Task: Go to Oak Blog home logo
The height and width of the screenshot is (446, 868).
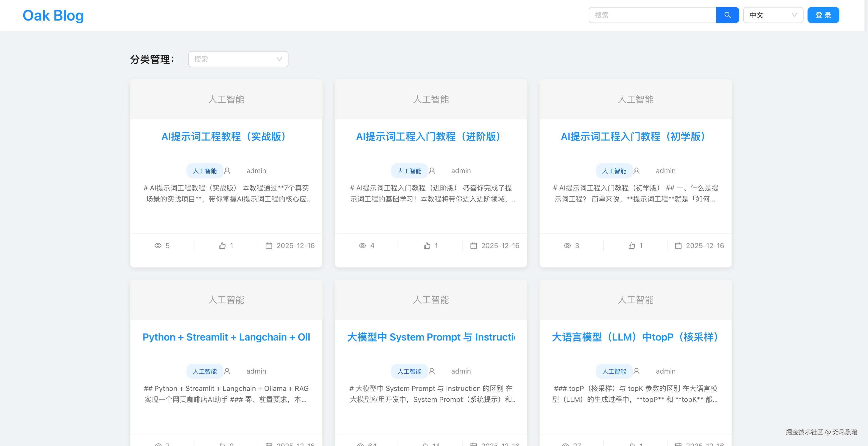Action: click(53, 16)
